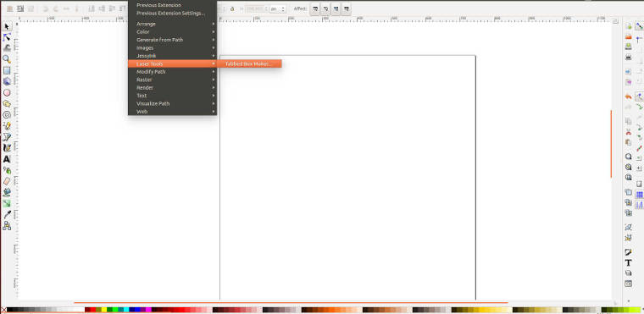This screenshot has width=644, height=314.
Task: Select the Node edit tool
Action: (x=7, y=37)
